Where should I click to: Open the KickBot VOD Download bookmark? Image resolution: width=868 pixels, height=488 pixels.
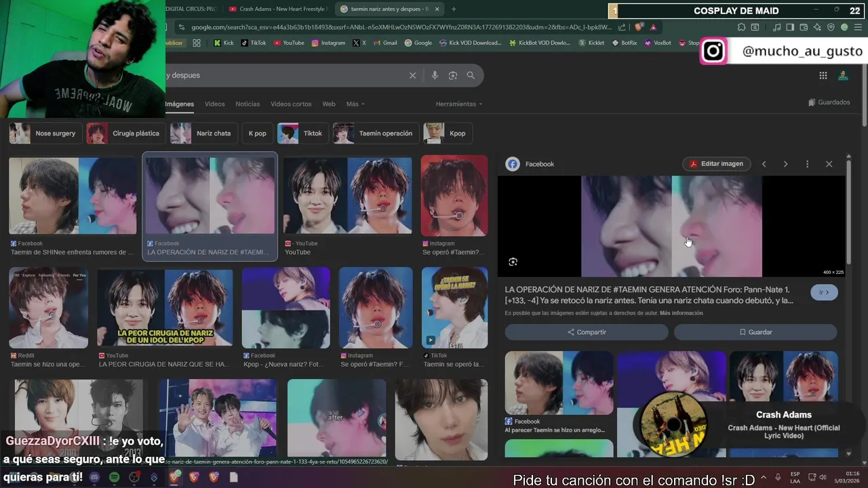click(539, 43)
